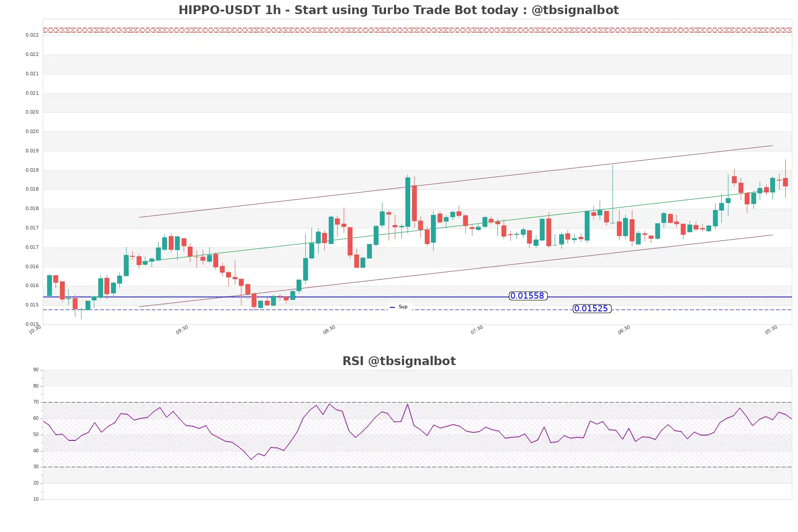The image size is (798, 532).
Task: Click the RSI axis value 10
Action: click(36, 499)
